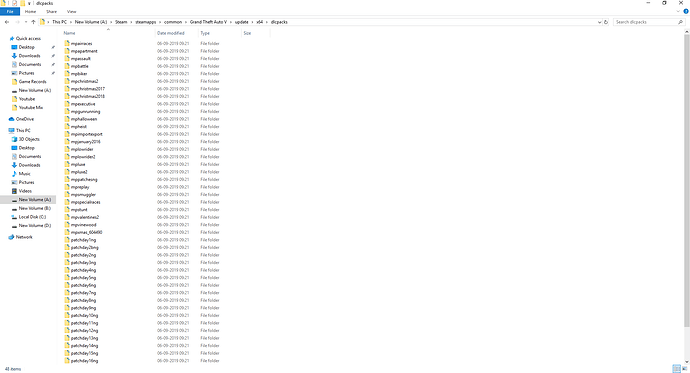This screenshot has height=373, width=690.
Task: Switch to large icons view icon
Action: coord(684,369)
